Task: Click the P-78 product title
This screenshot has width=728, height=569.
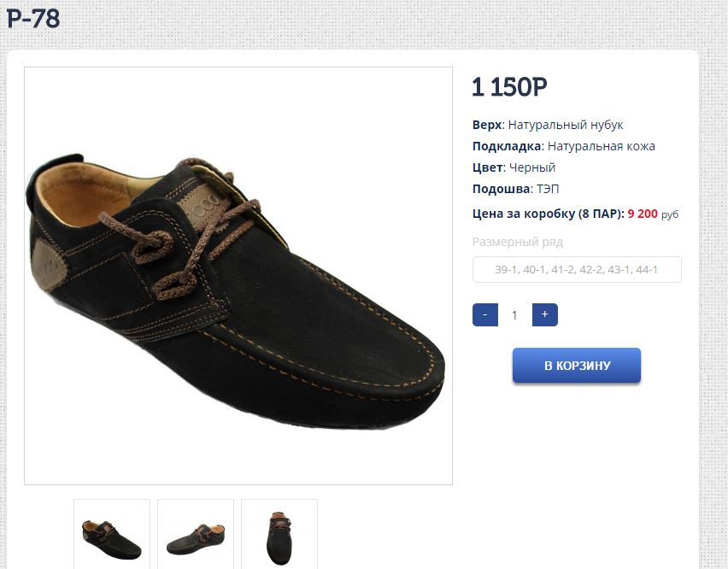Action: tap(34, 19)
